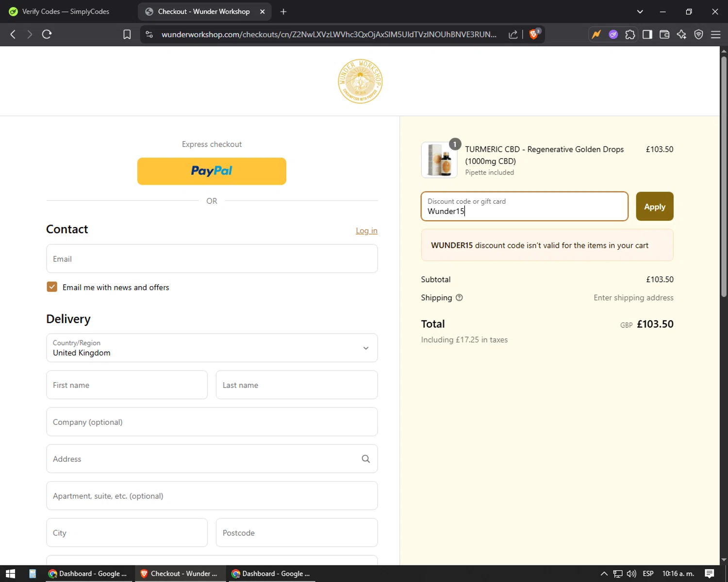Screen dimensions: 728x582
Task: Click the discount code input field
Action: 525,207
